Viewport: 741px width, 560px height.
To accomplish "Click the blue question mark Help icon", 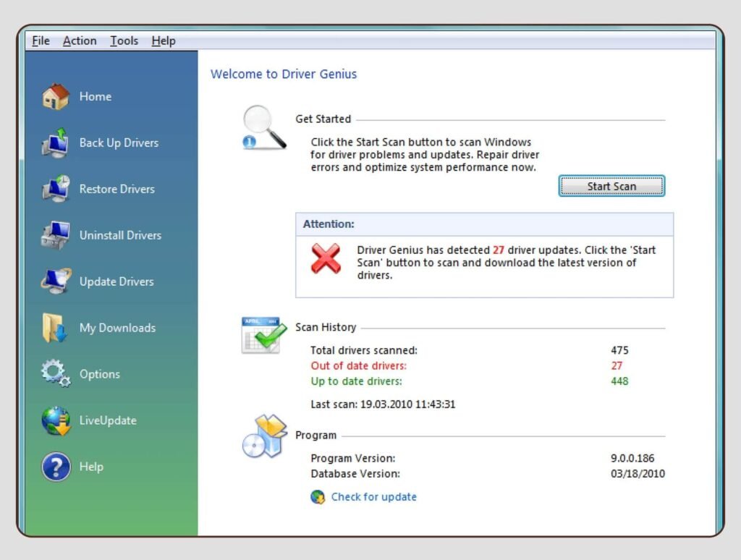I will 56,467.
